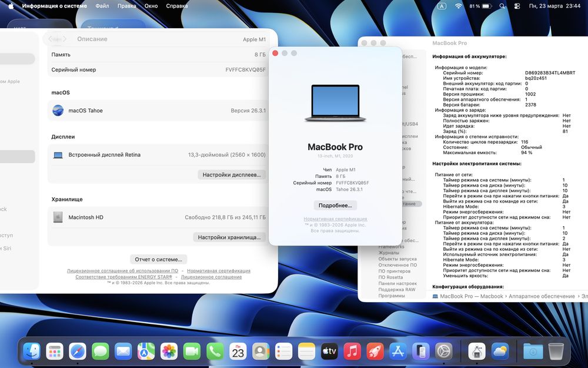588x368 pixels.
Task: Click the input source A indicator
Action: coord(442,6)
